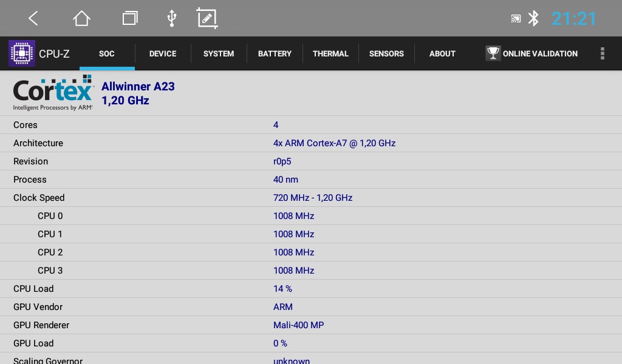622x364 pixels.
Task: Tap the Mali-400 MP value
Action: 298,325
